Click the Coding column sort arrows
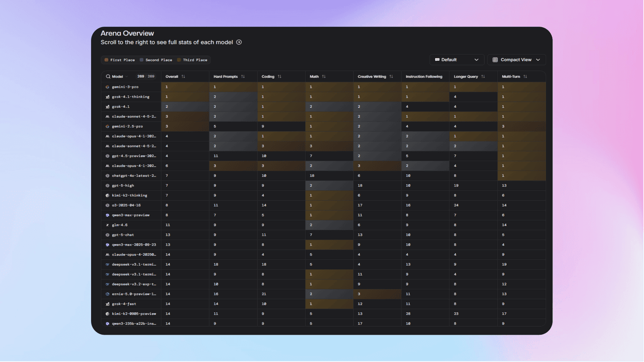The image size is (644, 362). tap(279, 76)
